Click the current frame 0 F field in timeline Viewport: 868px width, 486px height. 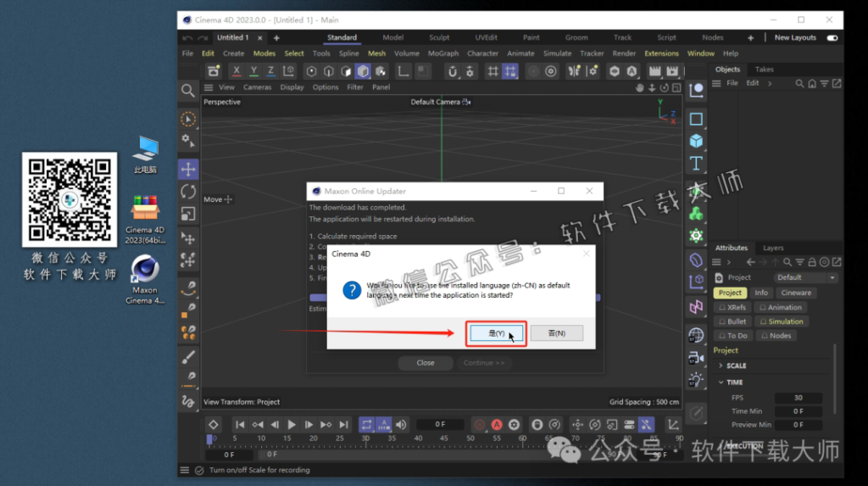[440, 424]
